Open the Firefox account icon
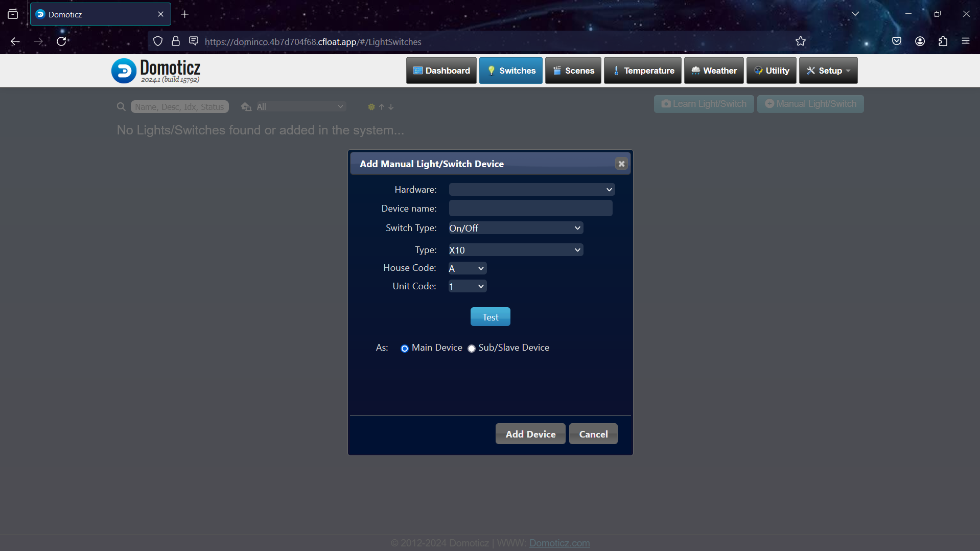The image size is (980, 551). tap(920, 41)
